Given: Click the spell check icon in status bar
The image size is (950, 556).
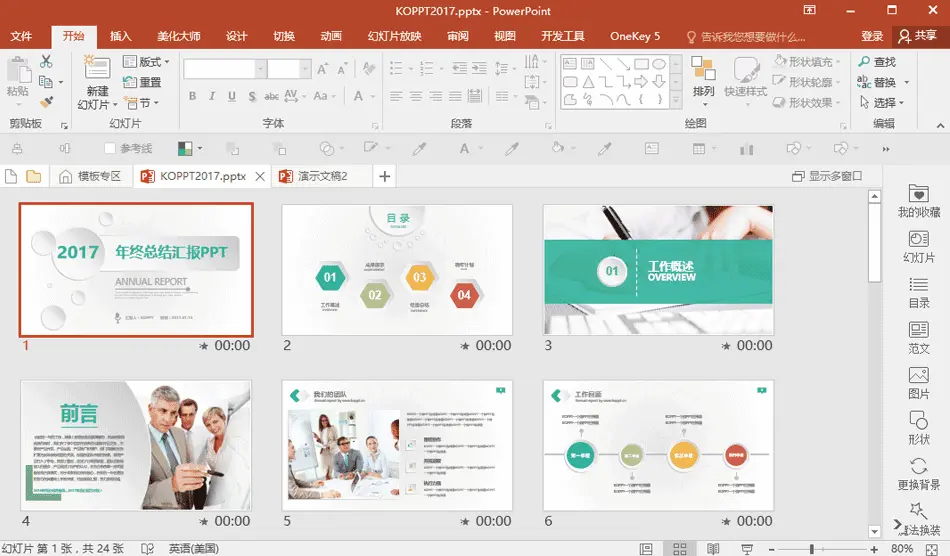Looking at the screenshot, I should pyautogui.click(x=147, y=549).
